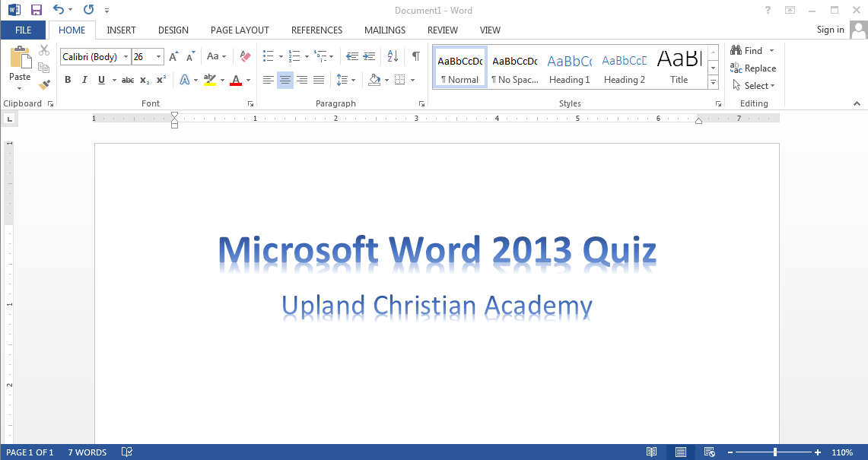Undo the last action
The height and width of the screenshot is (460, 868).
tap(58, 9)
